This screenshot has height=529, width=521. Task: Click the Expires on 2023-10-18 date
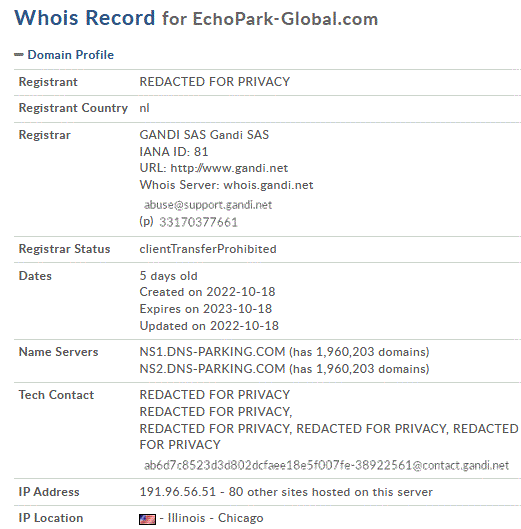click(x=205, y=309)
